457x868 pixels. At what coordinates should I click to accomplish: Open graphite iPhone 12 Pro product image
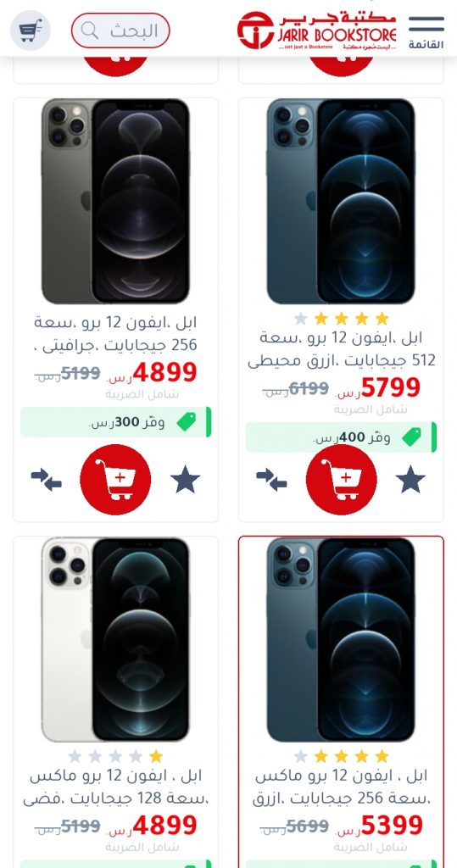[115, 202]
